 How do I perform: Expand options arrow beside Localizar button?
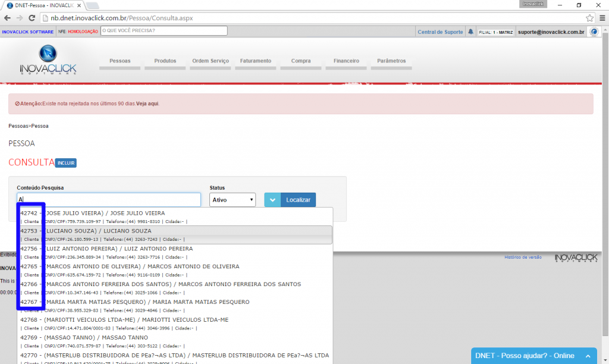tap(272, 200)
